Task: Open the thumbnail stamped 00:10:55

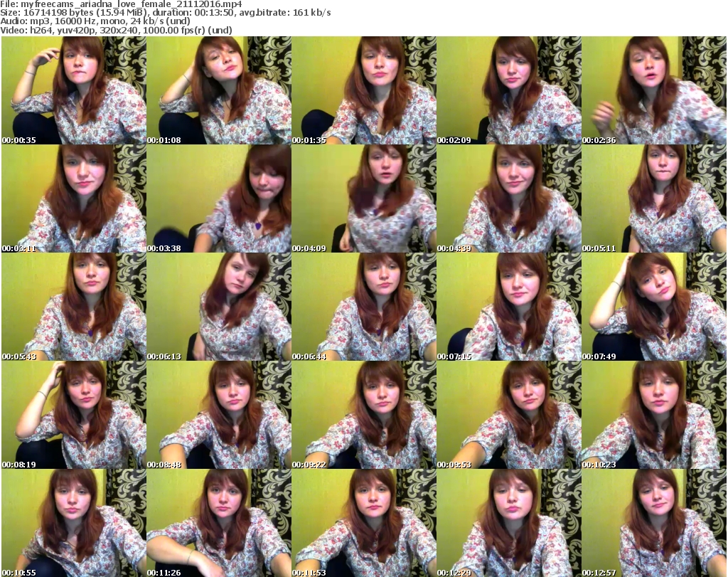Action: pos(74,523)
